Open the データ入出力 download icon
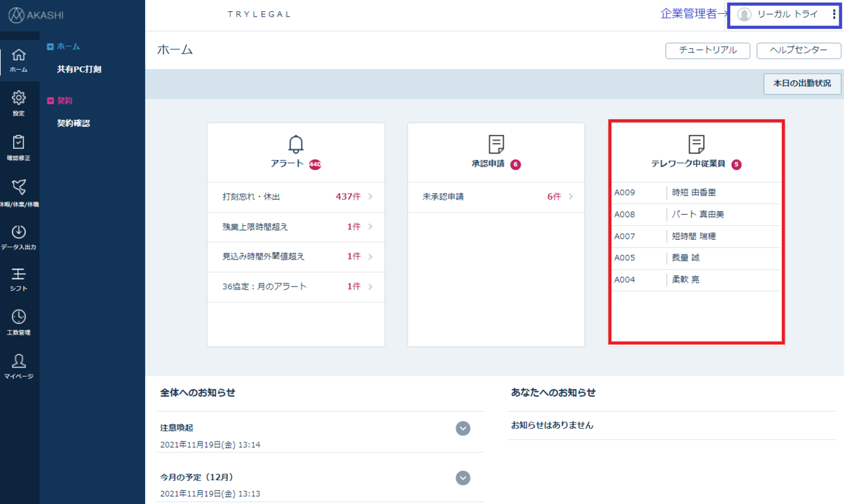 pyautogui.click(x=19, y=231)
